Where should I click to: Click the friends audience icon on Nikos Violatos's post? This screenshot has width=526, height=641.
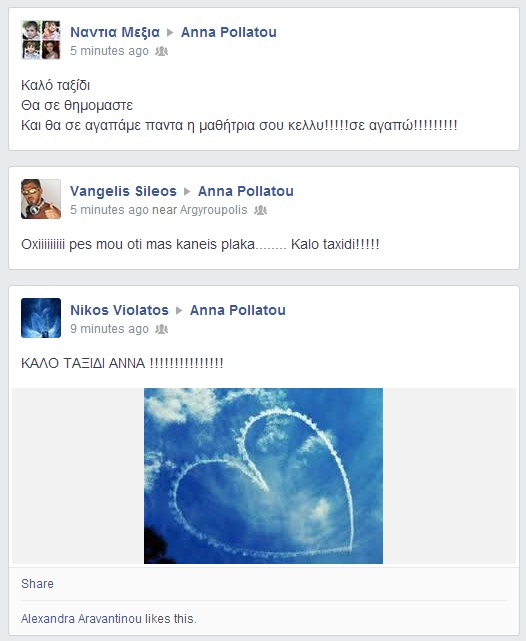coord(161,329)
